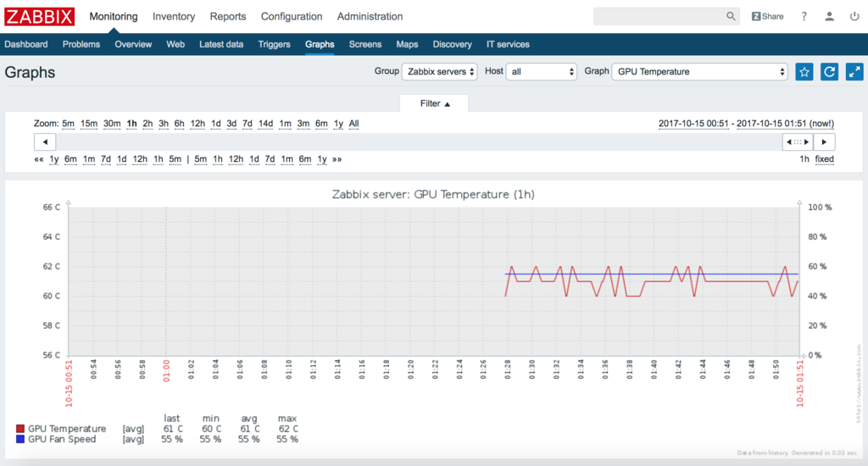Open the Inventory menu

pos(174,17)
